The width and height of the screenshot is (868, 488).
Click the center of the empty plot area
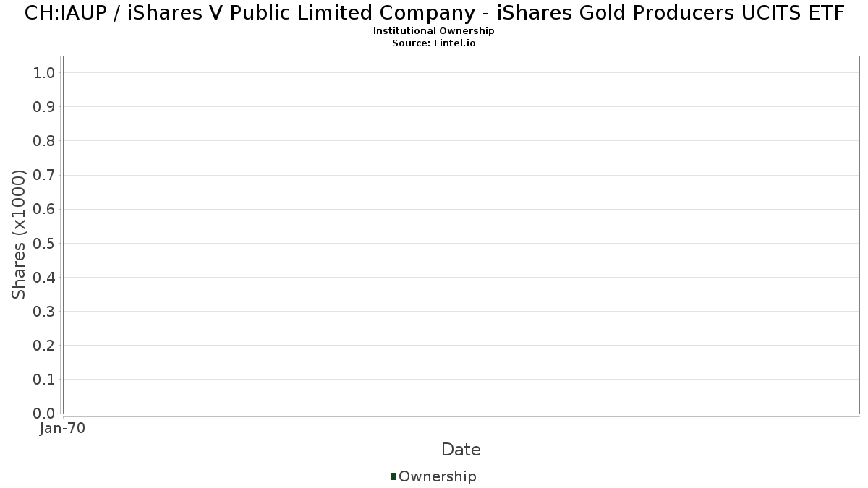tap(461, 235)
